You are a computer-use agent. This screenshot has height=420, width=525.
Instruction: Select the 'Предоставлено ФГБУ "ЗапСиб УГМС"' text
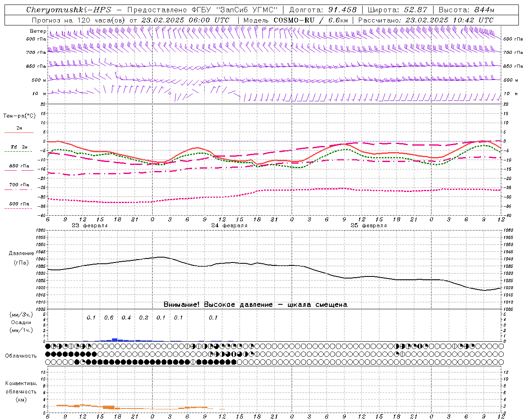[x=203, y=10]
